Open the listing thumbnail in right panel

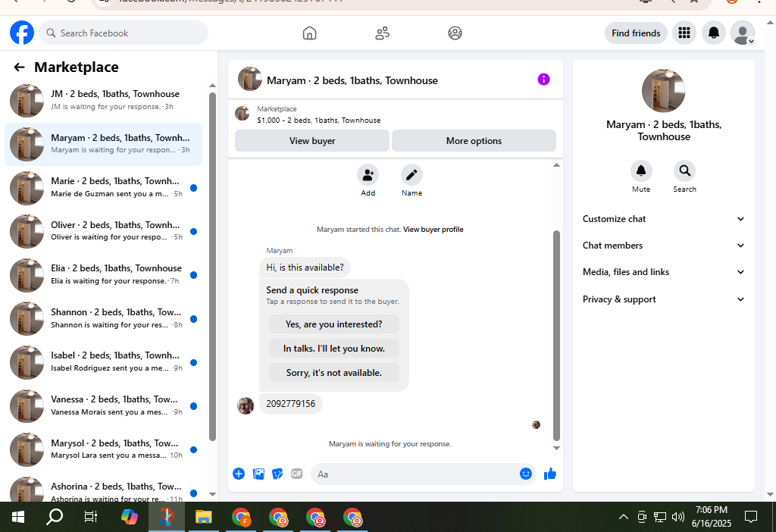pyautogui.click(x=663, y=91)
